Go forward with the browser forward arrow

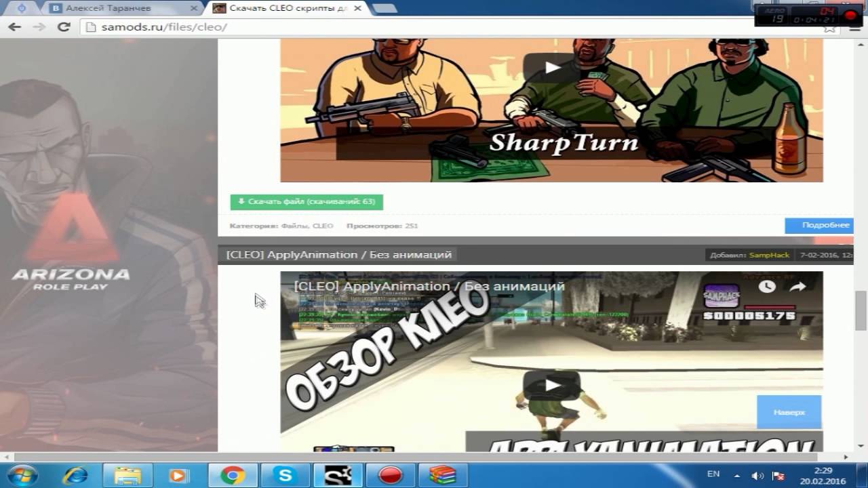click(39, 27)
